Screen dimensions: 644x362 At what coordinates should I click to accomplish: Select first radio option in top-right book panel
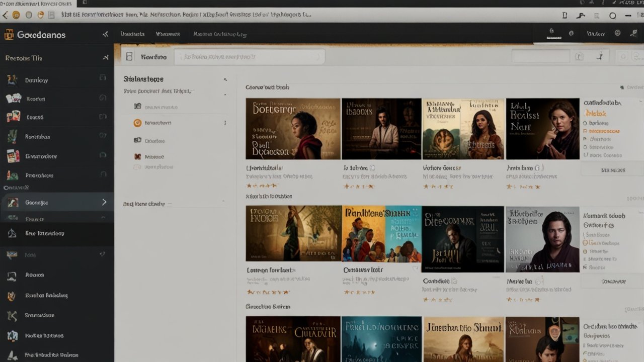tap(585, 123)
